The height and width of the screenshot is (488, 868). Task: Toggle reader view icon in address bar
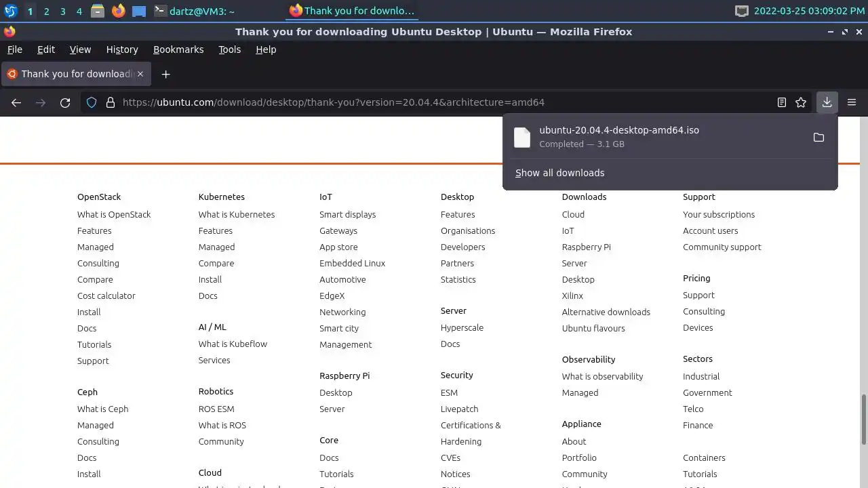782,102
